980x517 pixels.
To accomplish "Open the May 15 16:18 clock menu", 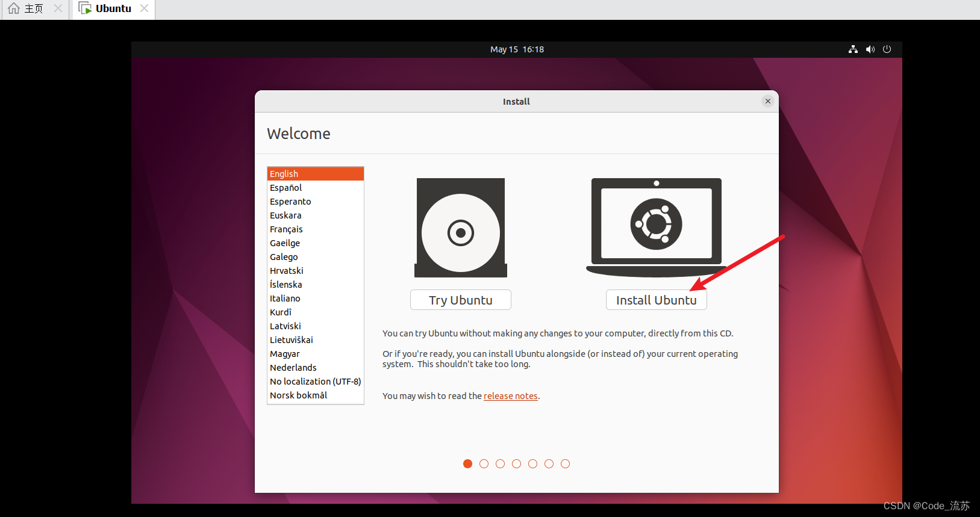I will tap(517, 49).
